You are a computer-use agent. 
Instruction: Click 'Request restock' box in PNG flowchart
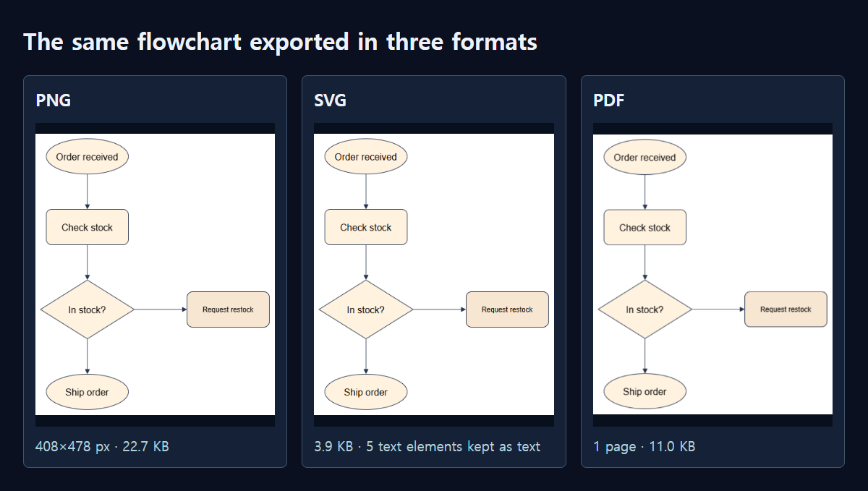(228, 309)
